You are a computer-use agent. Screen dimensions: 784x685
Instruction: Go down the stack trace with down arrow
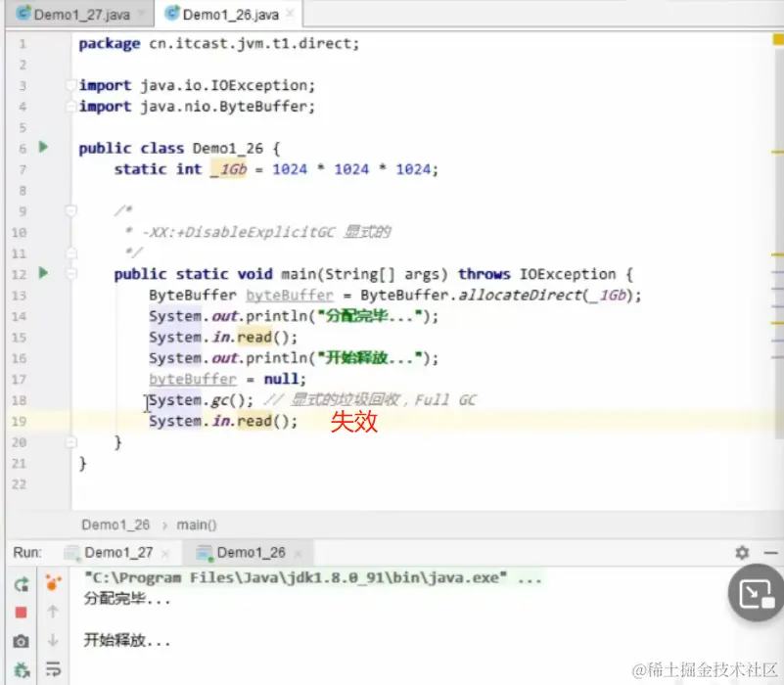[x=53, y=640]
